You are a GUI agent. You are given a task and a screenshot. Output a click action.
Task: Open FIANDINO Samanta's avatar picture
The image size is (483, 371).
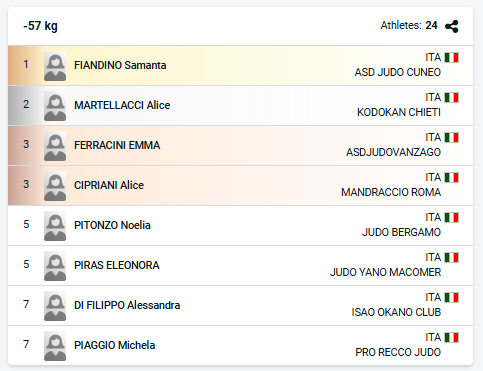point(55,66)
